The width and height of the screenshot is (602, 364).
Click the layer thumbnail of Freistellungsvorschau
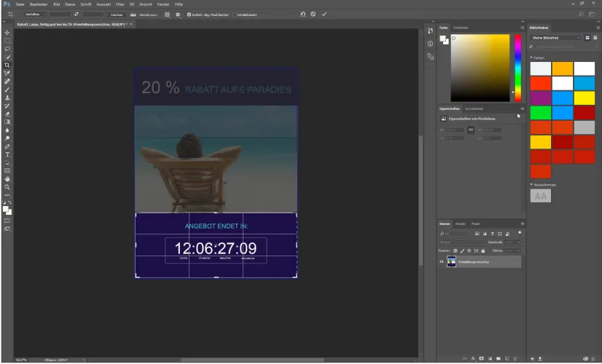pos(452,262)
